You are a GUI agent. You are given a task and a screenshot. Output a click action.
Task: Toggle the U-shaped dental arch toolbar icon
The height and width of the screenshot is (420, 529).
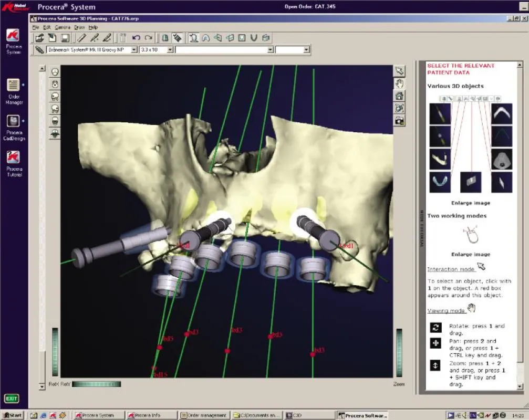coord(254,38)
